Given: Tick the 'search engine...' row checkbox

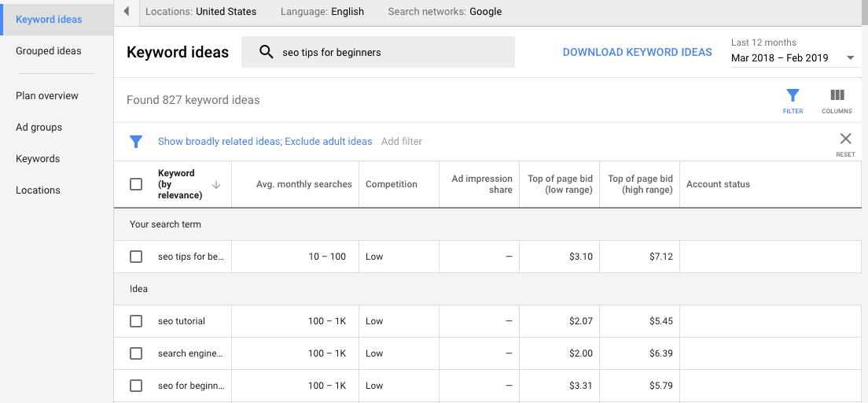Looking at the screenshot, I should pos(136,353).
